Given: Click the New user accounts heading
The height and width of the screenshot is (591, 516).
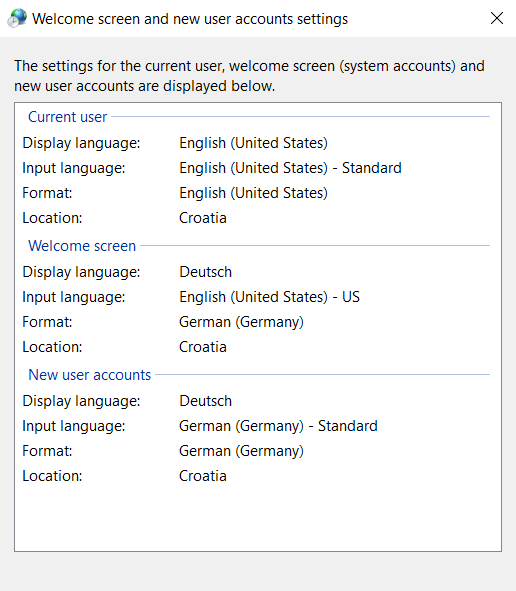Looking at the screenshot, I should [x=89, y=375].
